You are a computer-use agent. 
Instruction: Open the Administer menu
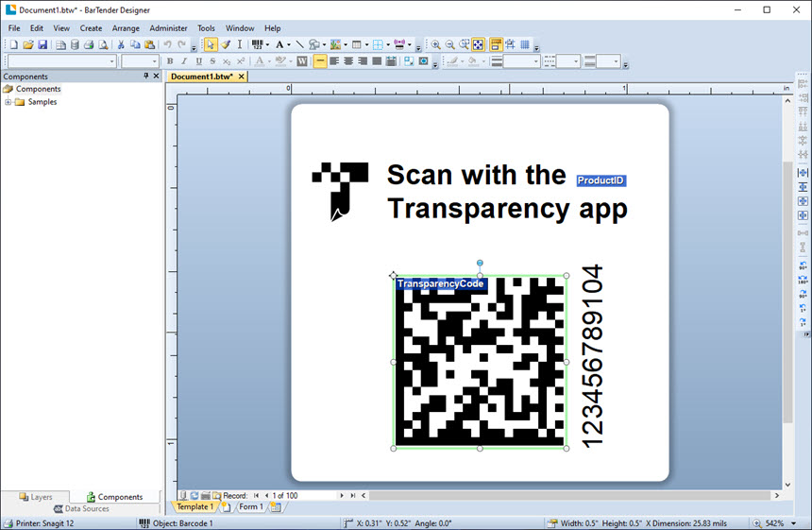pos(168,28)
